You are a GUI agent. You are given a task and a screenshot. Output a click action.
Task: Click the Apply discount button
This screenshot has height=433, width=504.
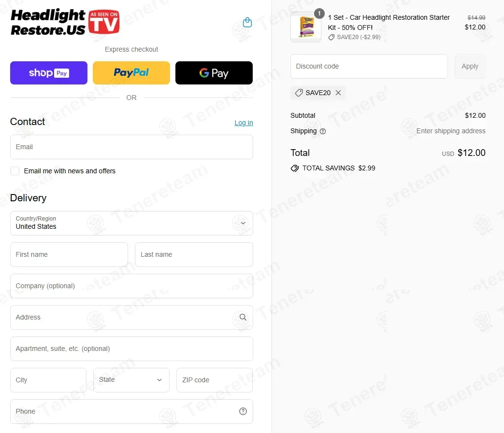tap(470, 67)
